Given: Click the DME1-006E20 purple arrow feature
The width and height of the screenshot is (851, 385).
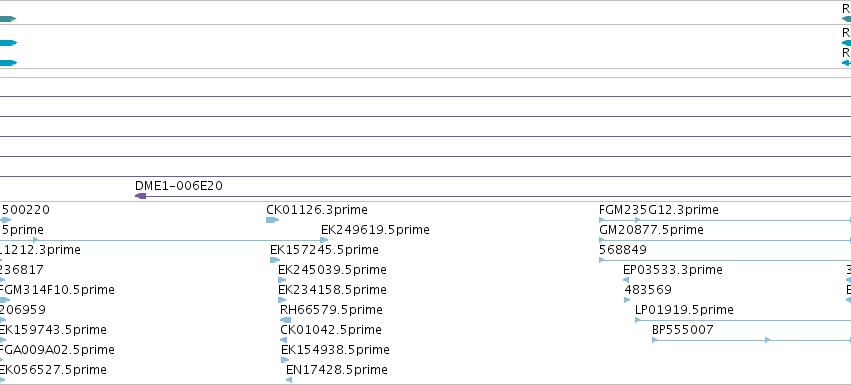Looking at the screenshot, I should (x=141, y=196).
